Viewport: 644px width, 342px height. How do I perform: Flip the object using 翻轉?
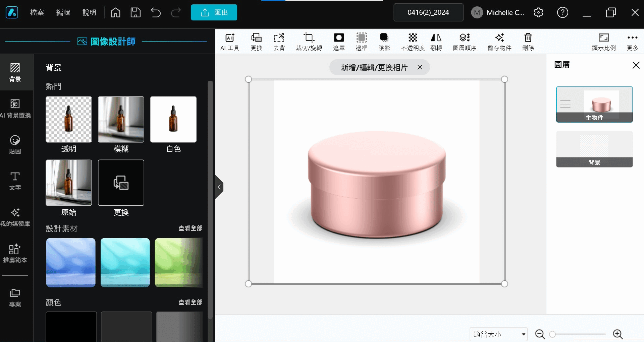coord(436,41)
